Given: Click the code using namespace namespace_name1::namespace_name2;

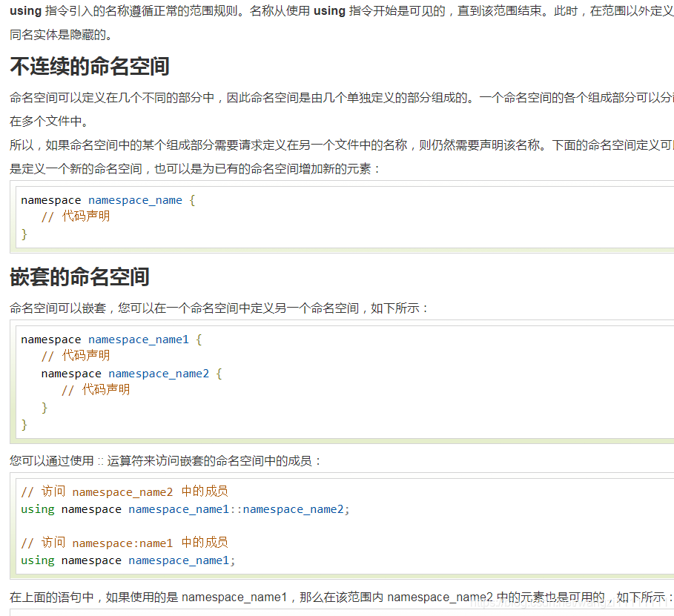Looking at the screenshot, I should click(x=185, y=509).
